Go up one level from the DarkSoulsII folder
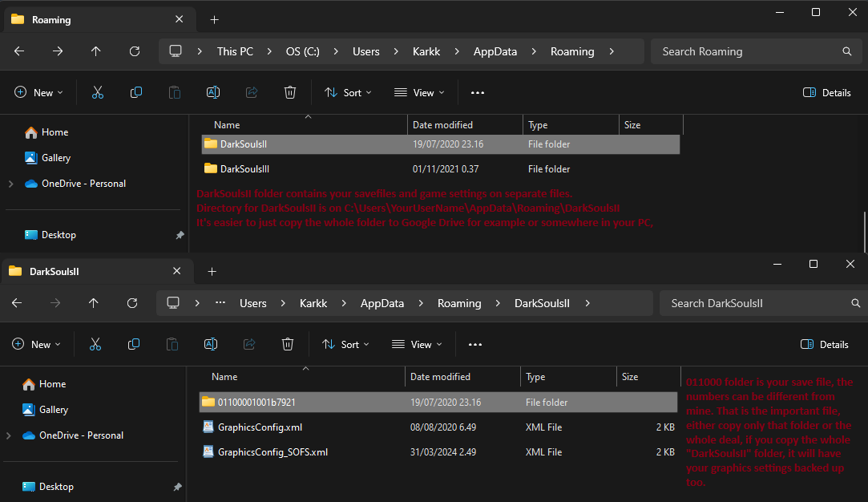This screenshot has width=868, height=502. coord(94,303)
